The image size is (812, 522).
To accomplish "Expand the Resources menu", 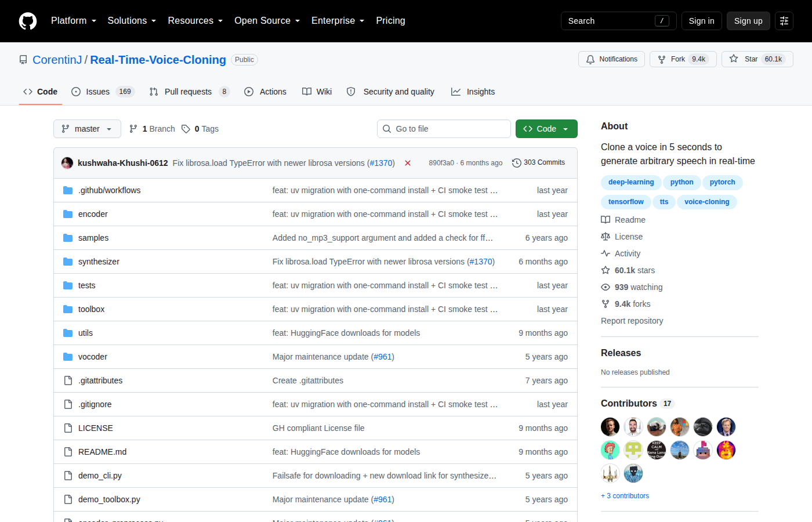I will (195, 21).
